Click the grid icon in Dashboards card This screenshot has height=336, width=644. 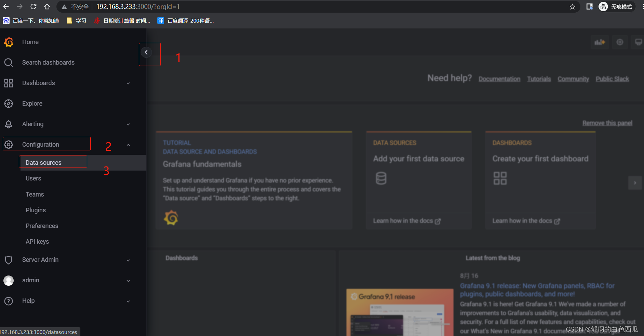pos(500,178)
